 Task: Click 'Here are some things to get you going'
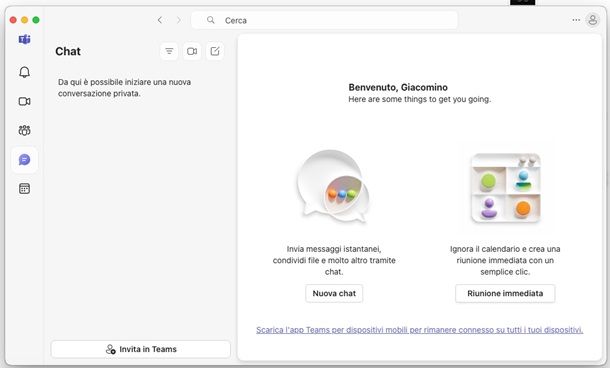pyautogui.click(x=419, y=99)
